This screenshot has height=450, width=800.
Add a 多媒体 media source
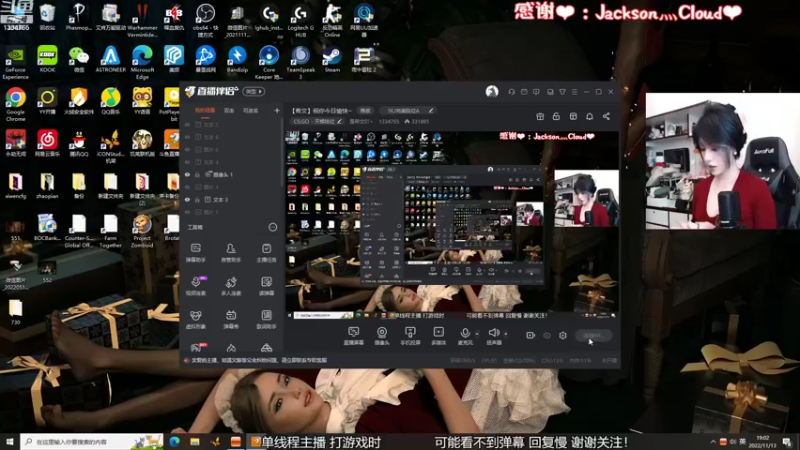pos(438,336)
